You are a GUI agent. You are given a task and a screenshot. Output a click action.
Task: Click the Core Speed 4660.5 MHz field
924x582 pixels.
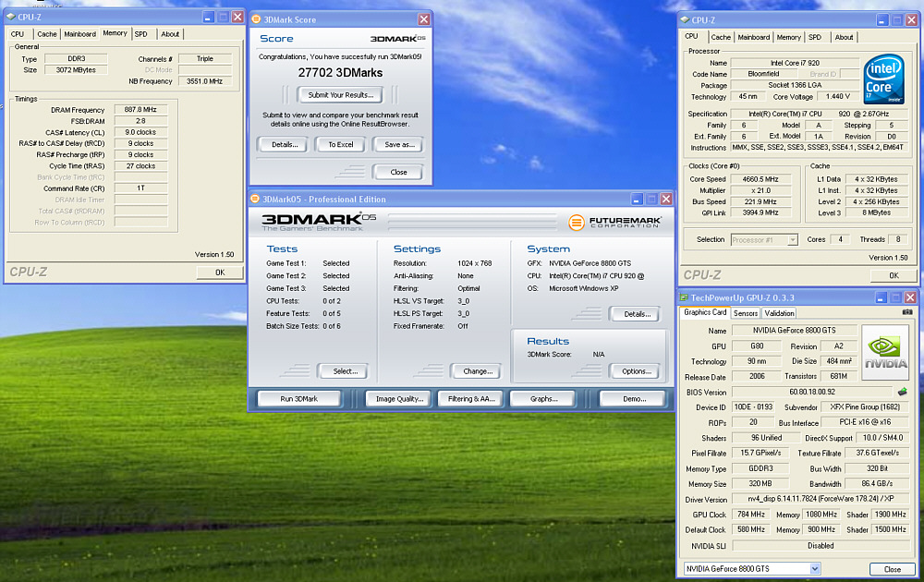(x=760, y=179)
